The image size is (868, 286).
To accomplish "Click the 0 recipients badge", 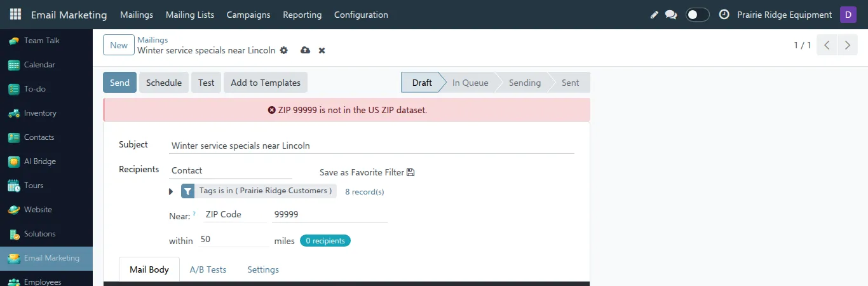I will pyautogui.click(x=325, y=241).
